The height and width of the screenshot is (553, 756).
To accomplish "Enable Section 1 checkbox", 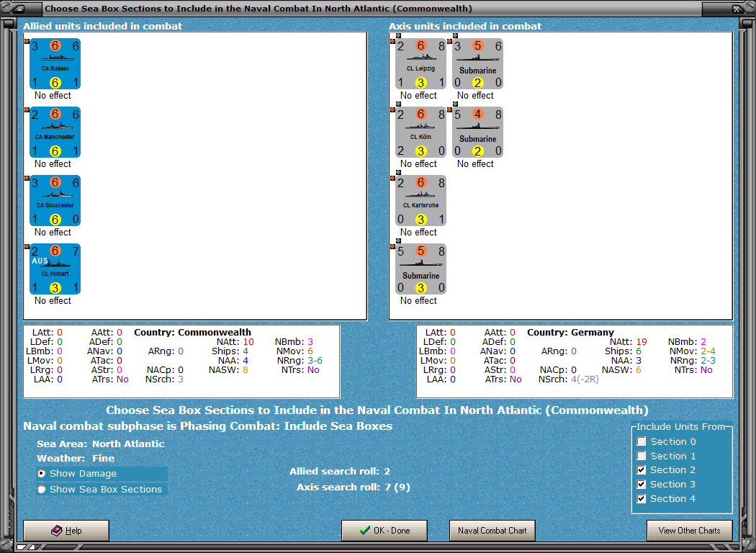I will 642,456.
